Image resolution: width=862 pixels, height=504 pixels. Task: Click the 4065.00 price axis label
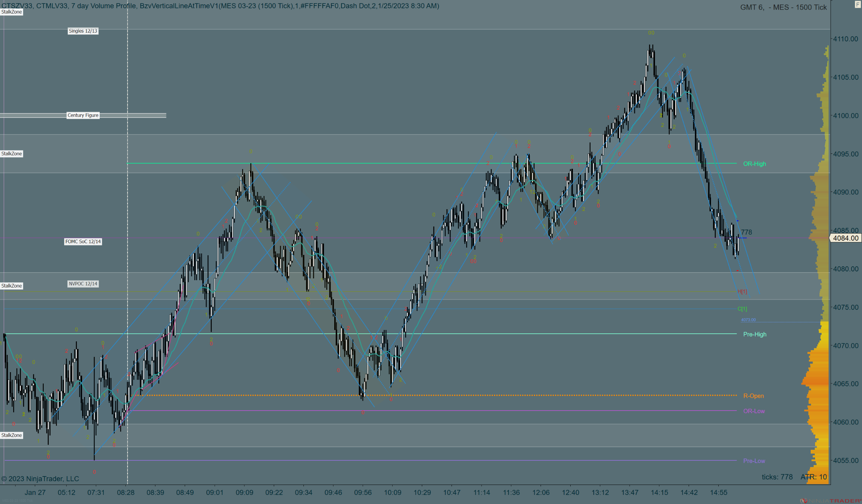click(846, 384)
